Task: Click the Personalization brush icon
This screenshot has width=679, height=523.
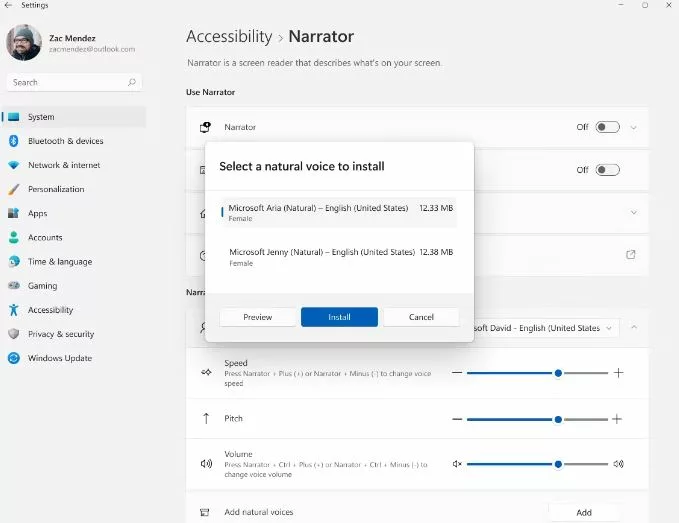Action: click(14, 189)
